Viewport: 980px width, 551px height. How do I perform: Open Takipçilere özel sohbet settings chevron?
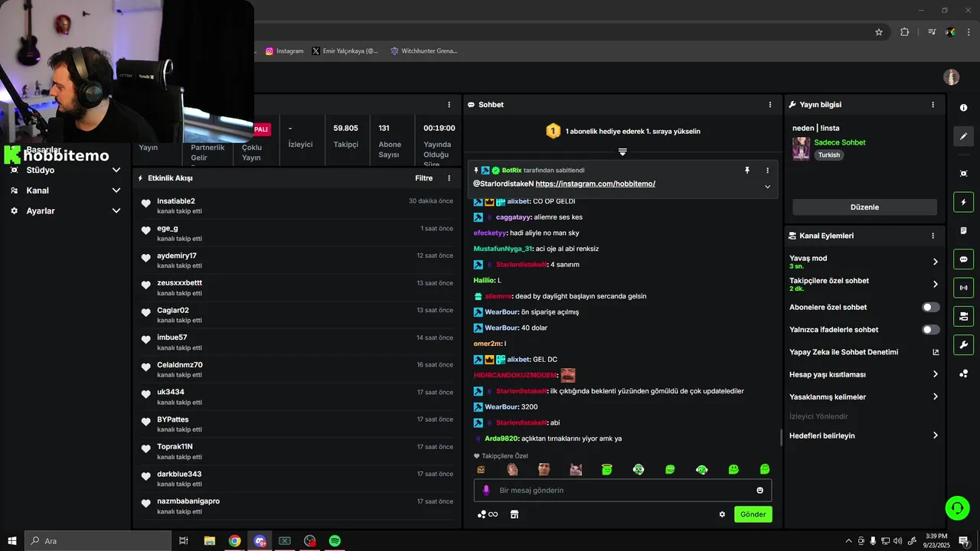[x=936, y=284]
